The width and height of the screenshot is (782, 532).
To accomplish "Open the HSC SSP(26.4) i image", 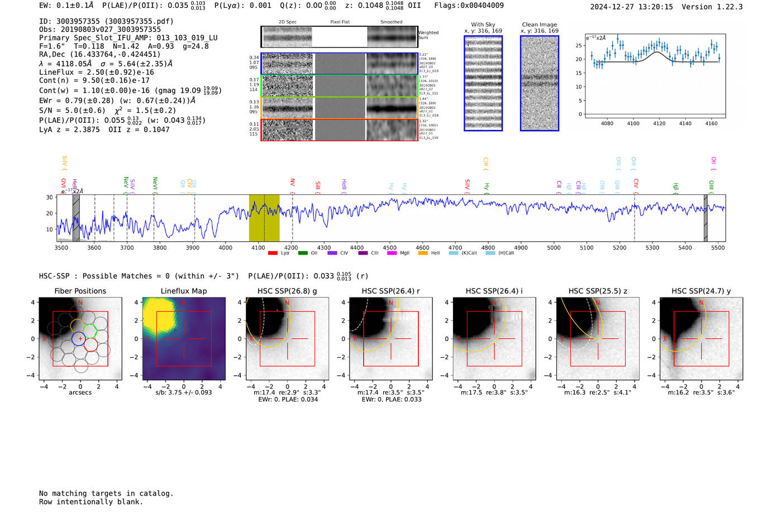I will pyautogui.click(x=494, y=339).
